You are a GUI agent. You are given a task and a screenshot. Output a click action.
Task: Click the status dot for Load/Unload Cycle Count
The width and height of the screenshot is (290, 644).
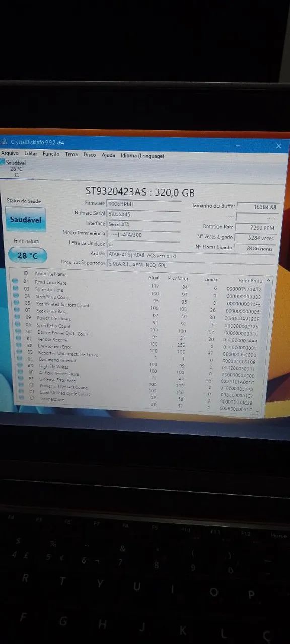tap(22, 392)
